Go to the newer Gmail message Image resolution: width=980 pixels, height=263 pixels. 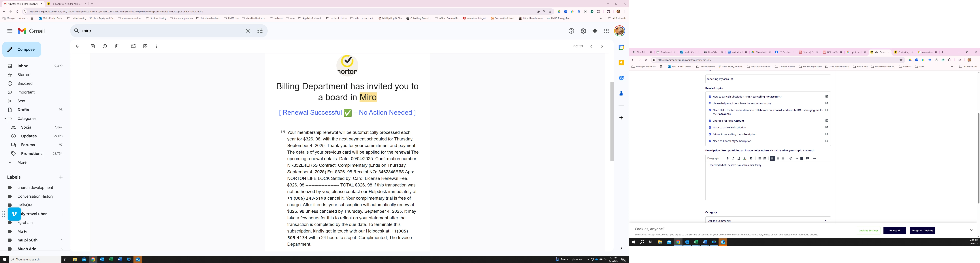point(591,46)
